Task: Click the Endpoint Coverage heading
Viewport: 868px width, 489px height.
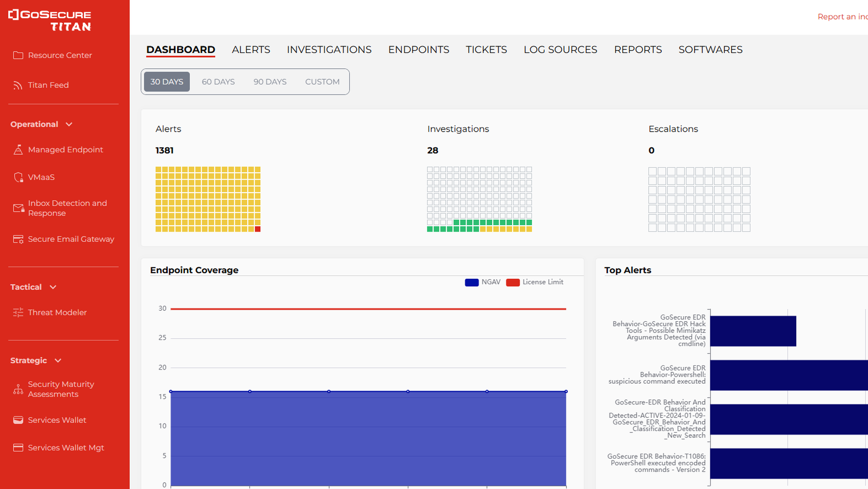Action: [x=194, y=271]
